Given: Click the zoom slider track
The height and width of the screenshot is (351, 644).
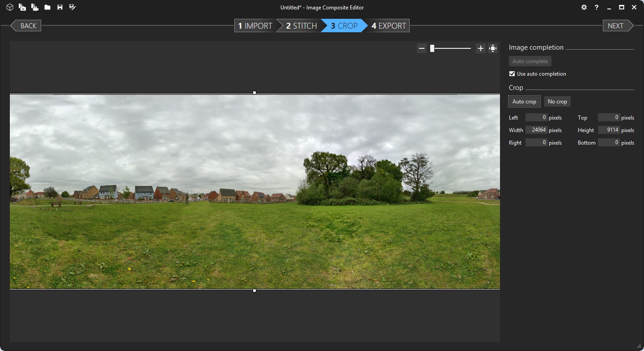Looking at the screenshot, I should click(452, 48).
